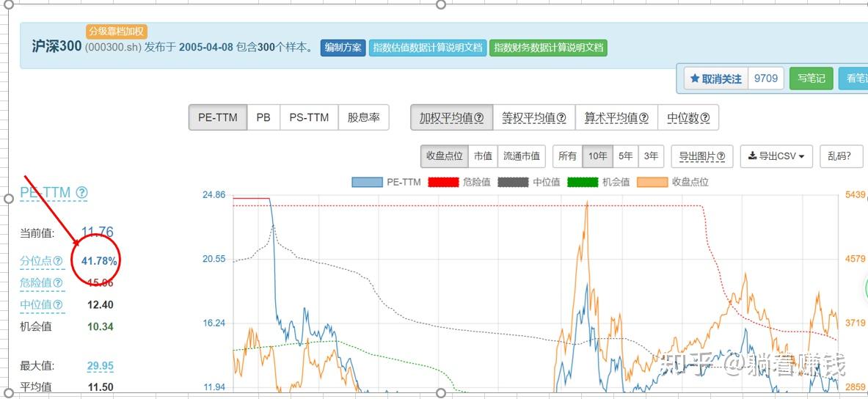
Task: Select 所有 time range
Action: tap(567, 156)
